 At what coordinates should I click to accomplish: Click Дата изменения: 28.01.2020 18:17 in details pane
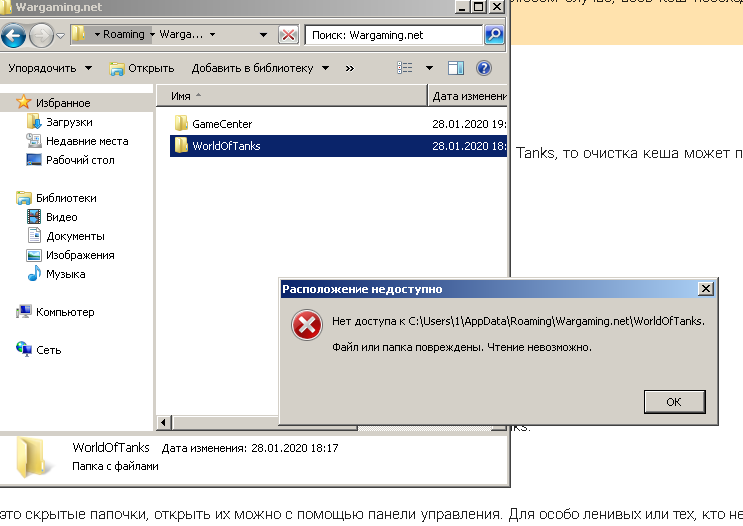coord(250,448)
